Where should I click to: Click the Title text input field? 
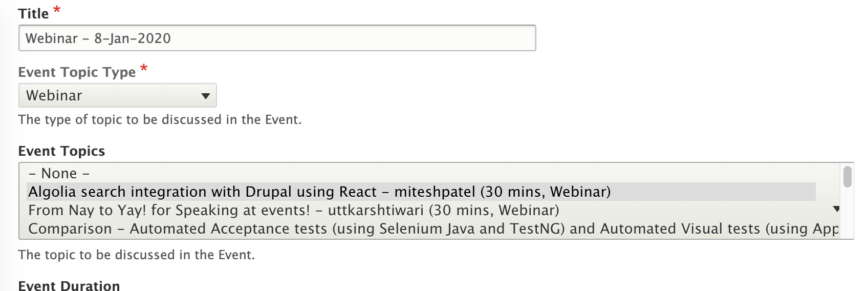(x=277, y=38)
